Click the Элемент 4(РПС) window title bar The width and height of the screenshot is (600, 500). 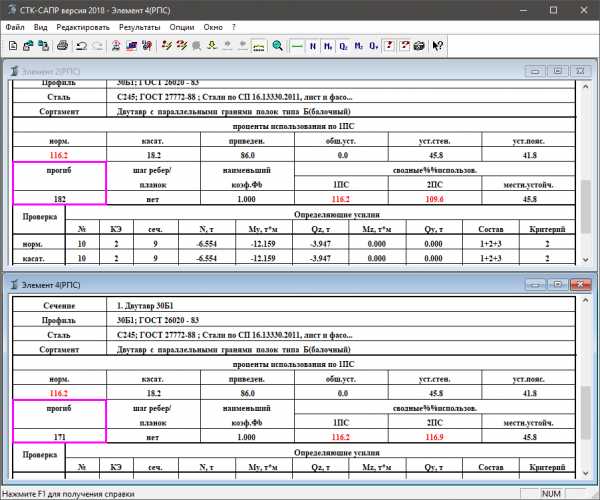(x=250, y=283)
